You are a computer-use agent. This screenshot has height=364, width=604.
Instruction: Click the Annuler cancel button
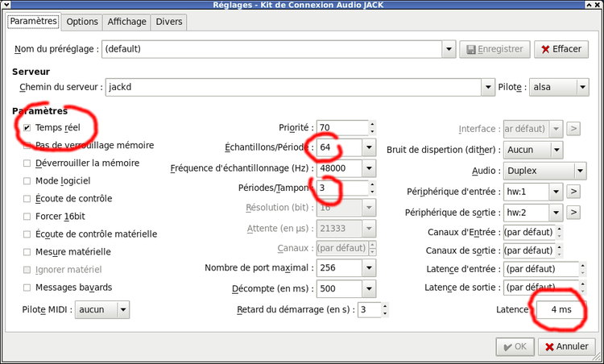click(x=567, y=347)
